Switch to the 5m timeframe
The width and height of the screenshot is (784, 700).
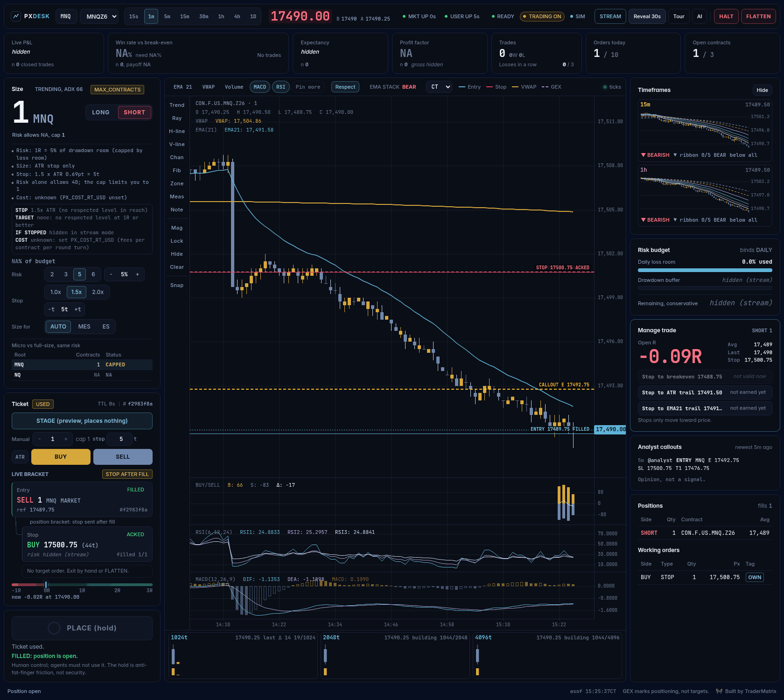coord(167,16)
